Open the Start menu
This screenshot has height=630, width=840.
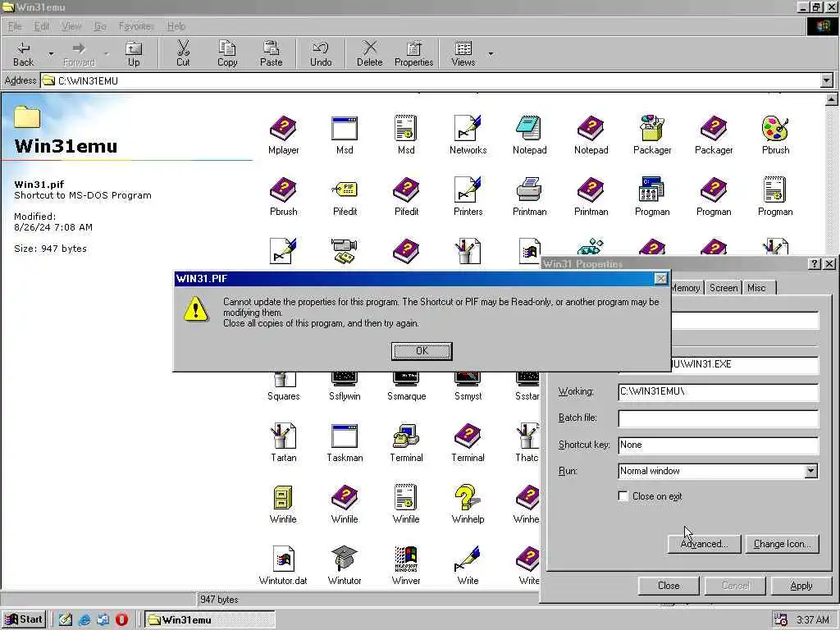click(24, 619)
